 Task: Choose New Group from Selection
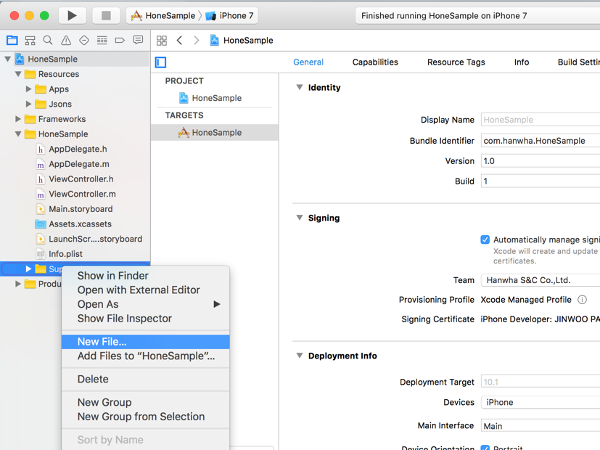click(x=145, y=416)
